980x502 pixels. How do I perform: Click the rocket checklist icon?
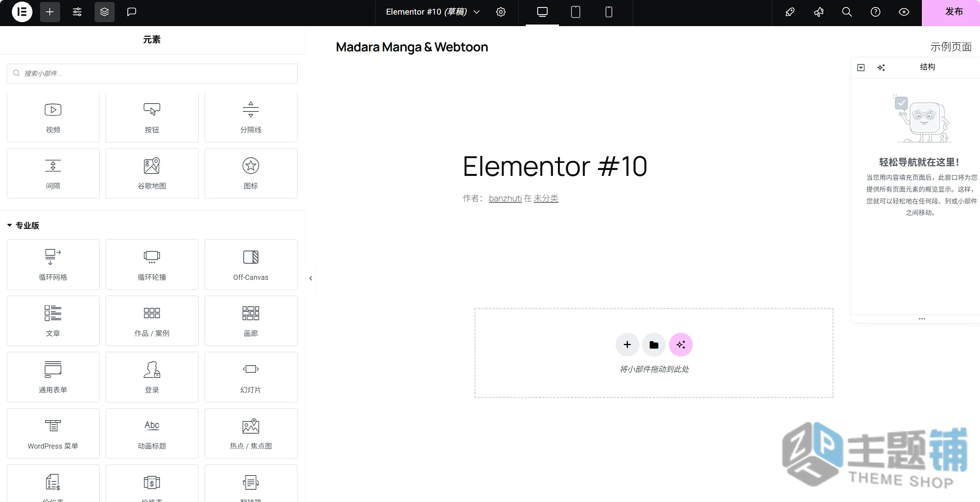(790, 12)
